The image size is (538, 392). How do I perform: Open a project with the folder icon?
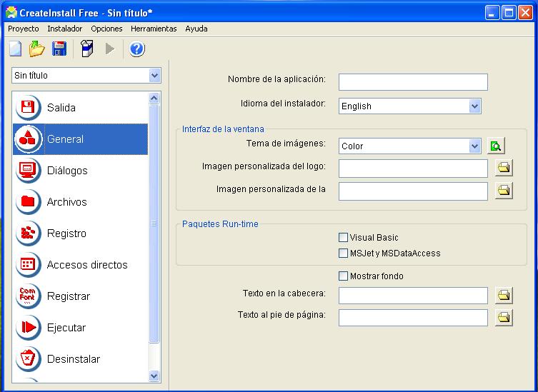(36, 49)
